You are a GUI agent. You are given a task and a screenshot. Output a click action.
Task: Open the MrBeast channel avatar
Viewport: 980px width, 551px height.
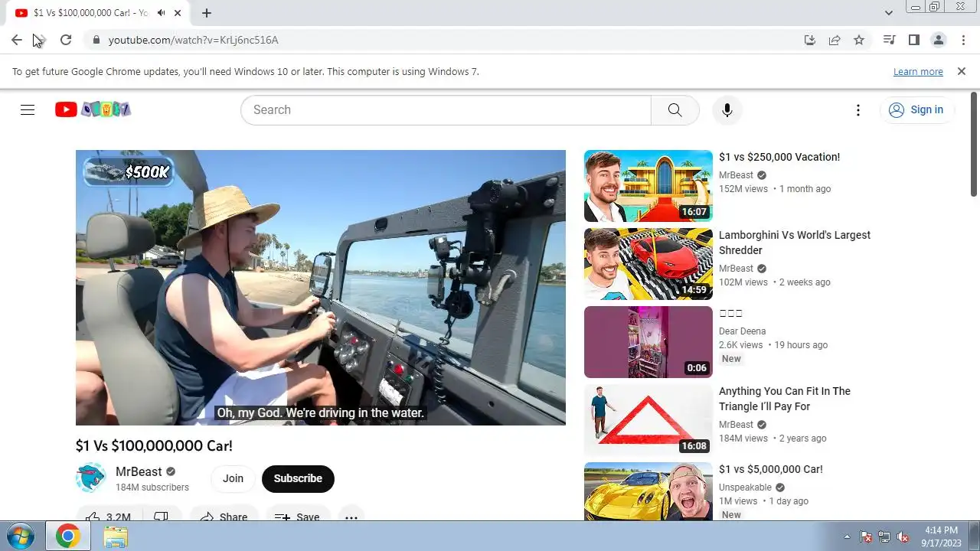(91, 478)
